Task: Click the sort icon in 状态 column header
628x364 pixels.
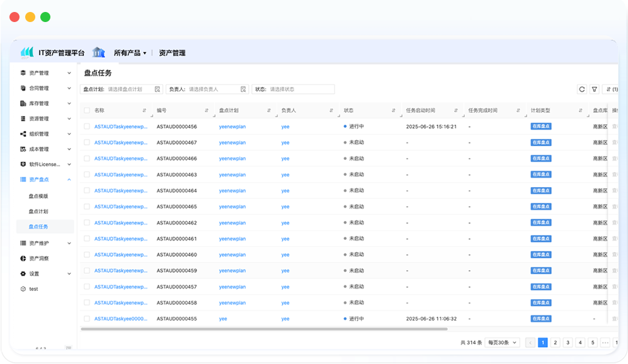Action: click(x=394, y=111)
